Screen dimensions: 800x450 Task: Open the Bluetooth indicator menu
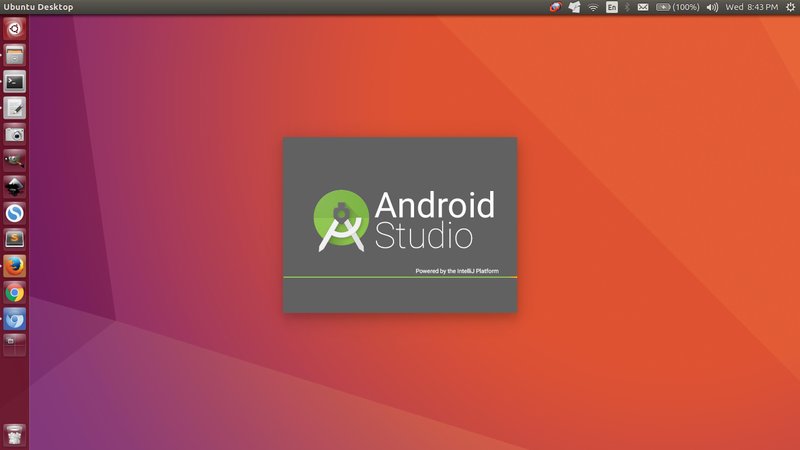(628, 7)
